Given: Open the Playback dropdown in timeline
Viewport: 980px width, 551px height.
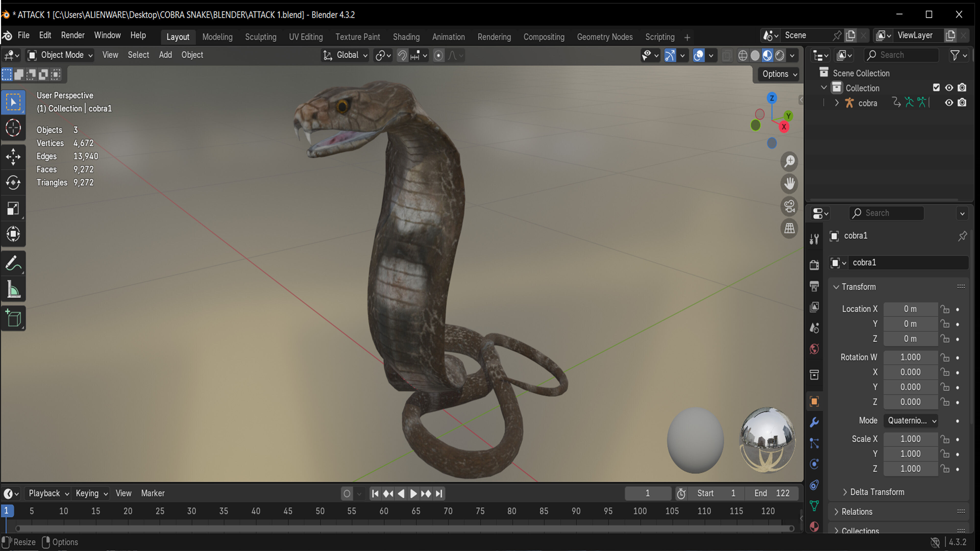Looking at the screenshot, I should 48,494.
